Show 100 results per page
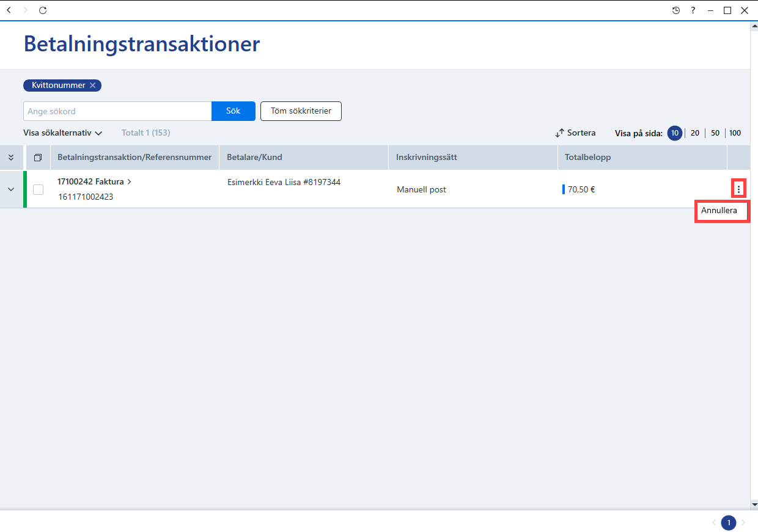Screen dimensions: 758x532 pyautogui.click(x=735, y=133)
